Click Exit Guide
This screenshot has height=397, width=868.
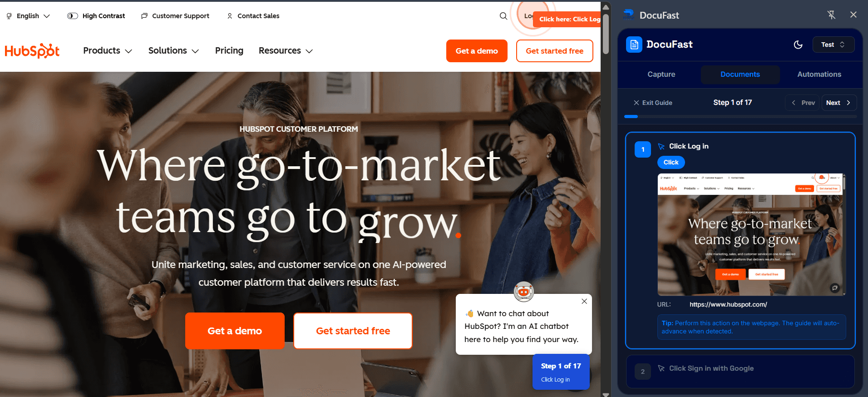pyautogui.click(x=653, y=103)
